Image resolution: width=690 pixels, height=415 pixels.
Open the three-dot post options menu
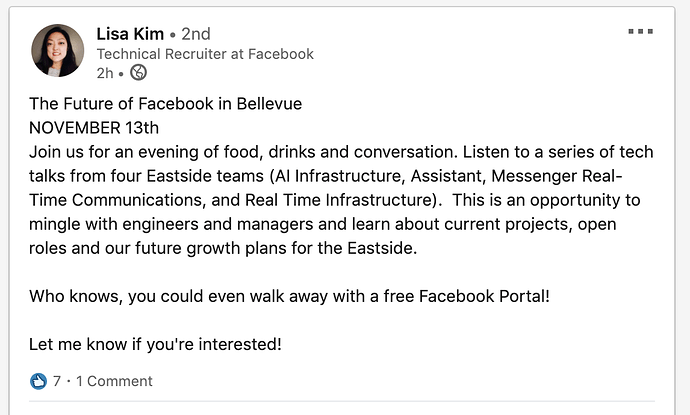[640, 31]
